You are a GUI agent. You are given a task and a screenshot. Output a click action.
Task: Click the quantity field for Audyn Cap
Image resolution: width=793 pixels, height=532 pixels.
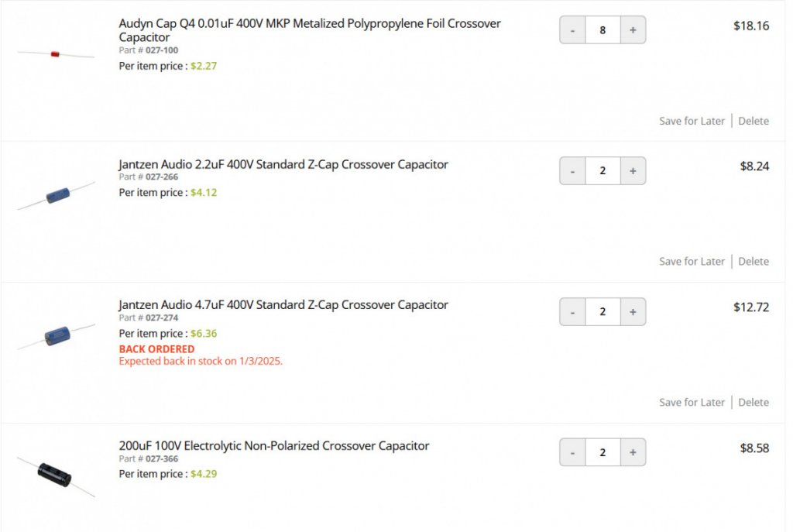(x=602, y=30)
